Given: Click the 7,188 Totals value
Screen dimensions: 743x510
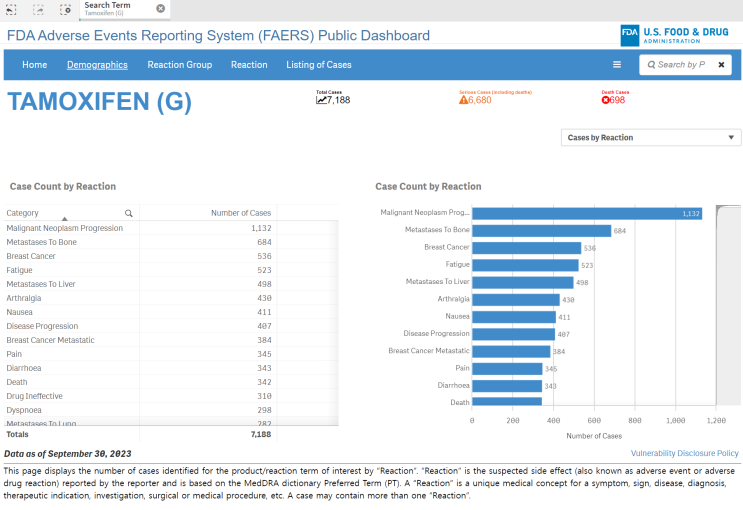Looking at the screenshot, I should pyautogui.click(x=261, y=434).
